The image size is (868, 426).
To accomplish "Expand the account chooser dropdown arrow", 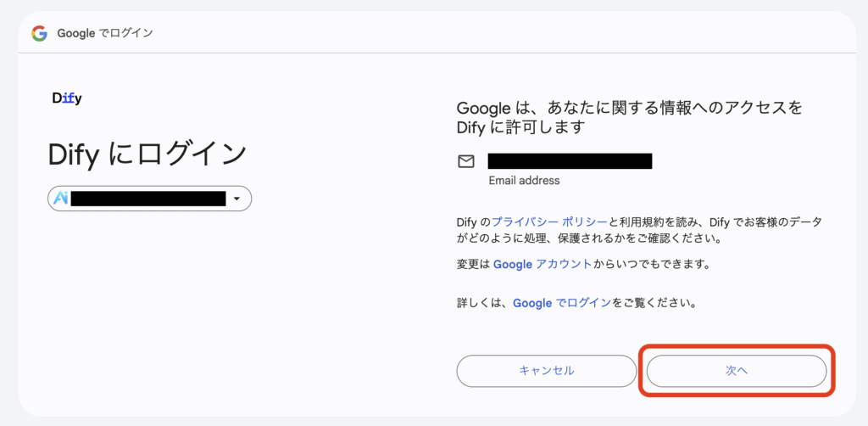I will point(237,199).
